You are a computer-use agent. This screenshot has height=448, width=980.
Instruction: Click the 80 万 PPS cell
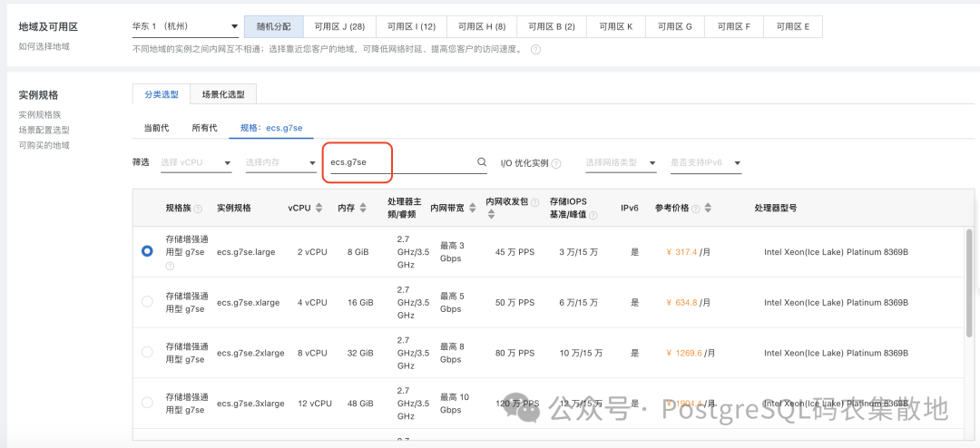click(x=515, y=353)
